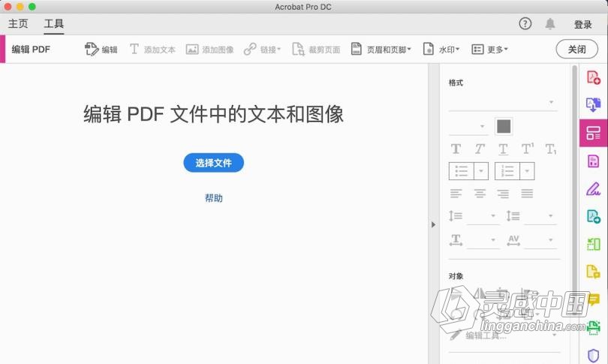Click the bulleted list icon
608x364 pixels.
(461, 171)
